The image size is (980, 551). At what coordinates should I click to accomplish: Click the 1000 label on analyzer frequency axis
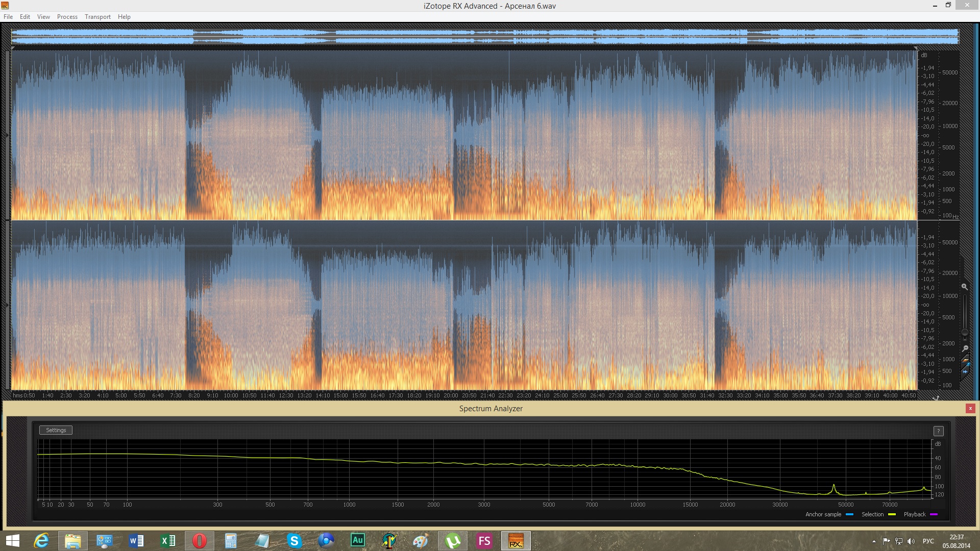click(x=349, y=505)
